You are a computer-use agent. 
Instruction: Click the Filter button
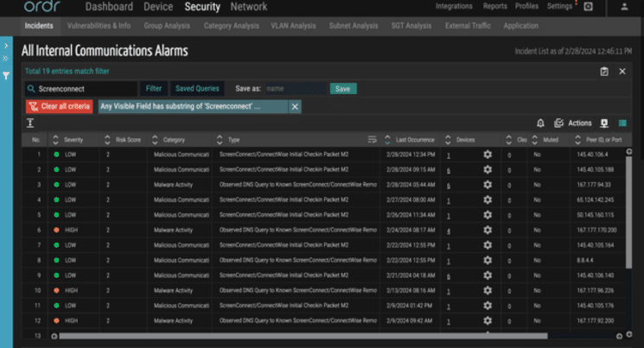(154, 89)
